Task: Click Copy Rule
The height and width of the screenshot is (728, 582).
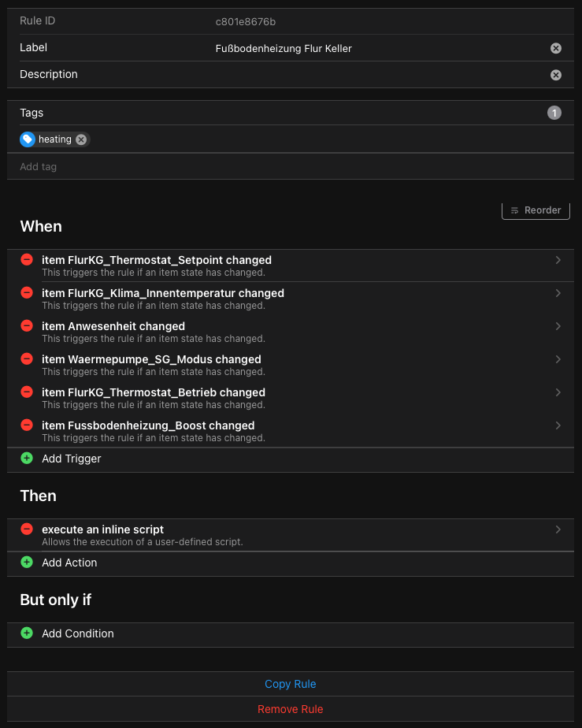Action: [x=291, y=684]
